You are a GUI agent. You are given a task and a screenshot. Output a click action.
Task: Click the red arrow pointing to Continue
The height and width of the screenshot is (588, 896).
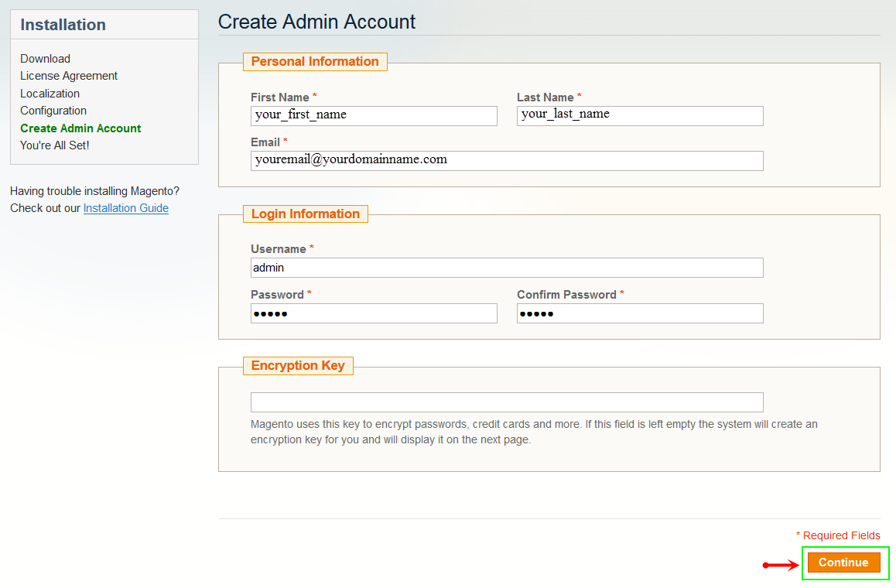(x=781, y=565)
